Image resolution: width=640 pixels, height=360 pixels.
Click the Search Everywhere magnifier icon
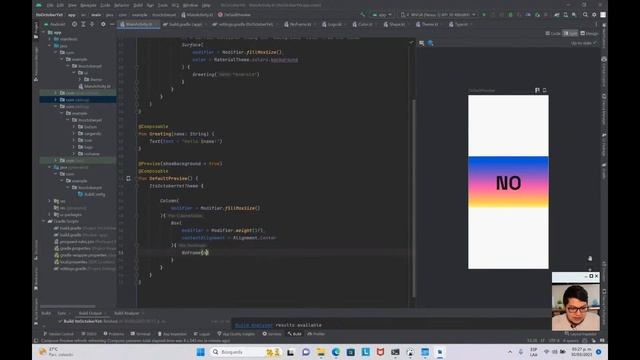[585, 15]
